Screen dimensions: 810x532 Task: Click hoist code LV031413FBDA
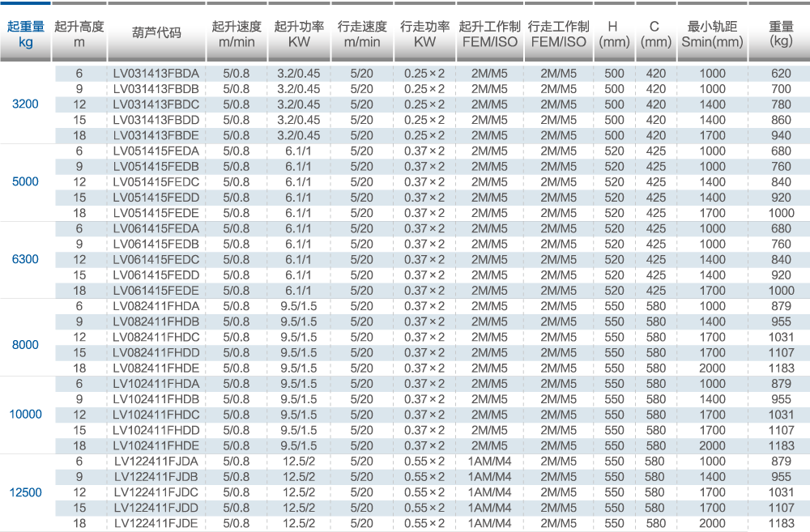tap(156, 74)
